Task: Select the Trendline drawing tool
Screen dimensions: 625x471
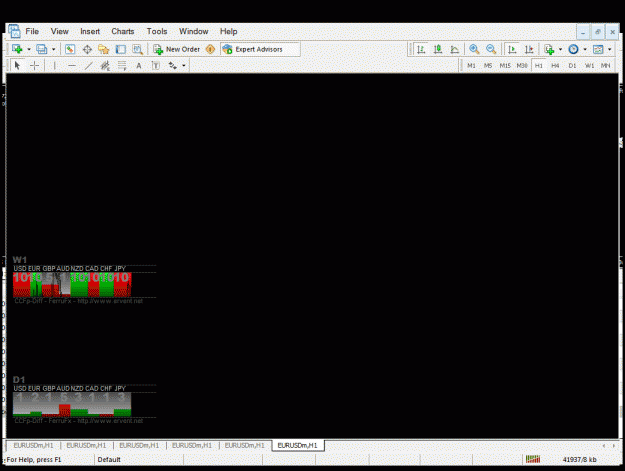Action: pos(88,65)
